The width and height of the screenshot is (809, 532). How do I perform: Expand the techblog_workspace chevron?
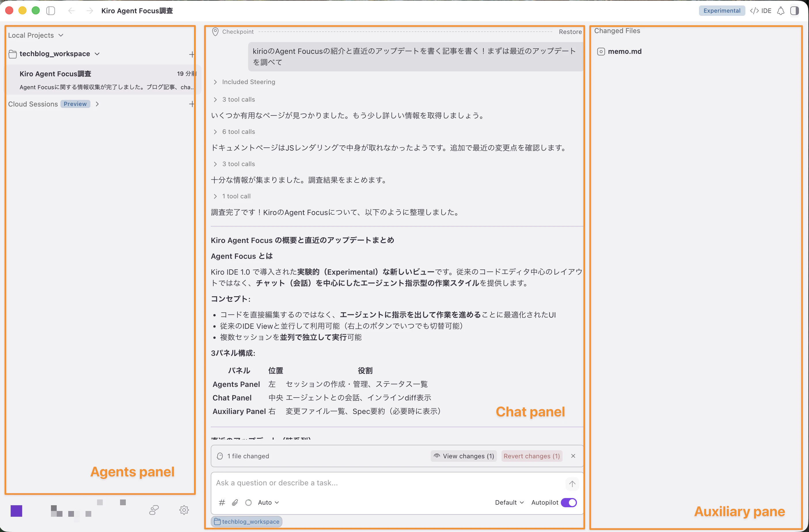[97, 54]
